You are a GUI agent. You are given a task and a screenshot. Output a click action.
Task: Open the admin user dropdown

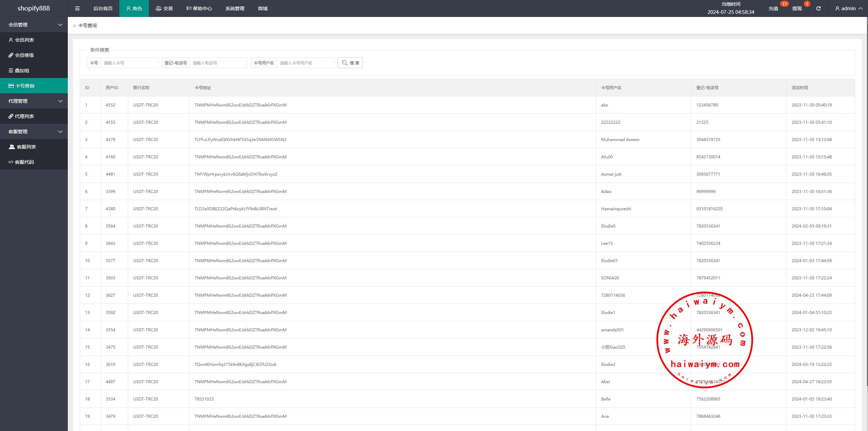[848, 8]
